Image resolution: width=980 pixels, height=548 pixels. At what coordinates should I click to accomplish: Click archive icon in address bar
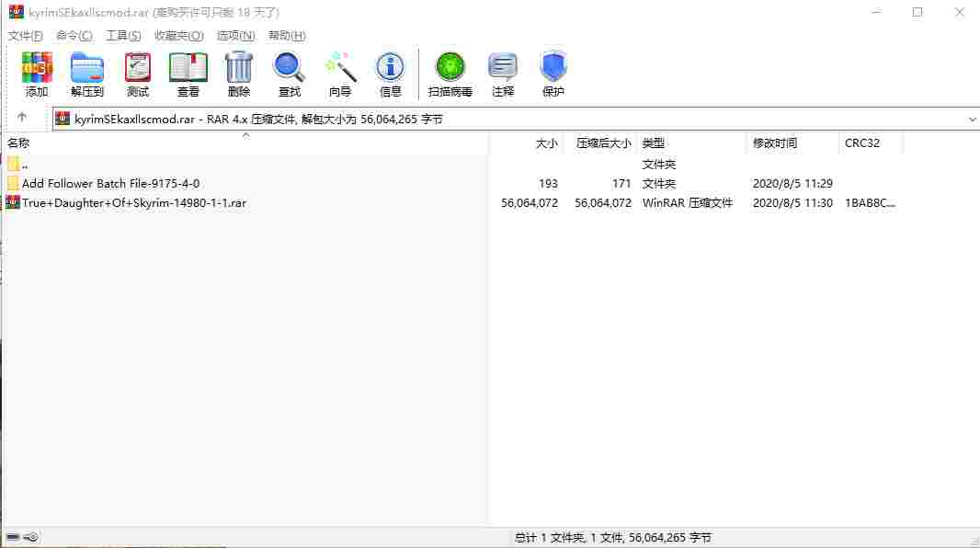63,118
